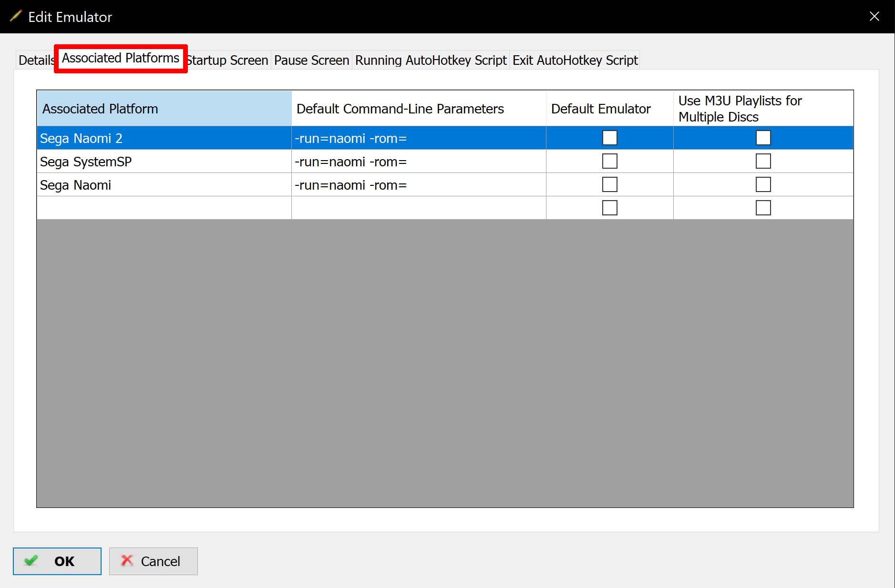Switch to the Startup Screen tab
Viewport: 895px width, 588px height.
pos(228,60)
